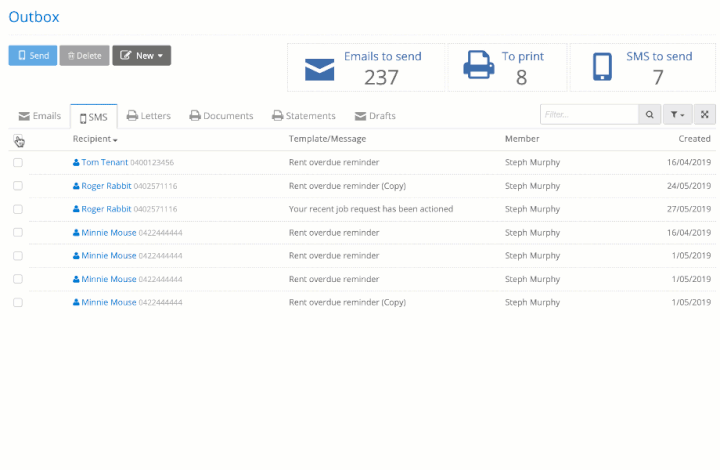
Task: Open the Statements tab
Action: [x=304, y=116]
